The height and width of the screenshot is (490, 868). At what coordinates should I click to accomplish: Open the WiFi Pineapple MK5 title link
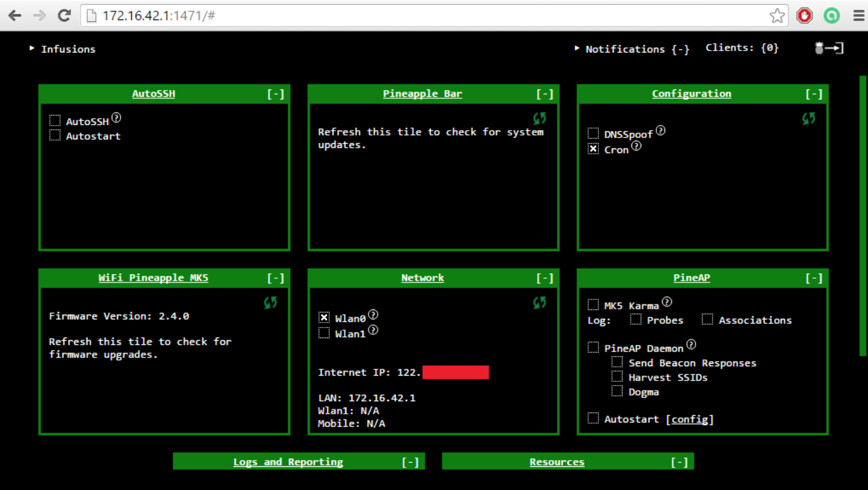point(154,278)
